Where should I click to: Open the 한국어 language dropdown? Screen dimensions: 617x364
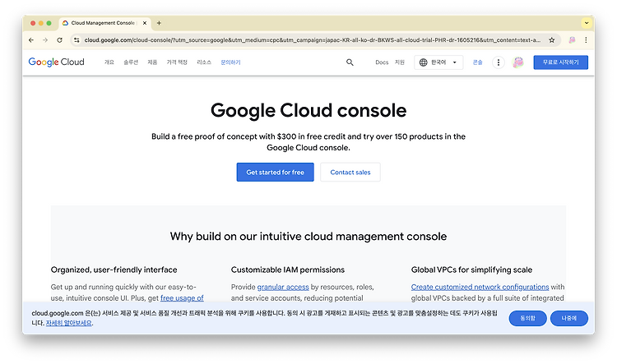pyautogui.click(x=438, y=62)
